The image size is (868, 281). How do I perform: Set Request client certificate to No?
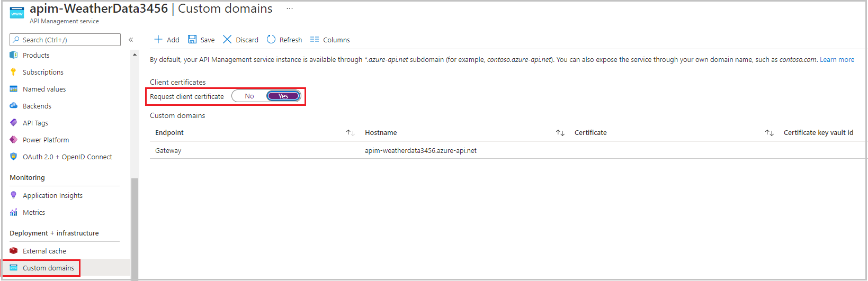pos(249,96)
